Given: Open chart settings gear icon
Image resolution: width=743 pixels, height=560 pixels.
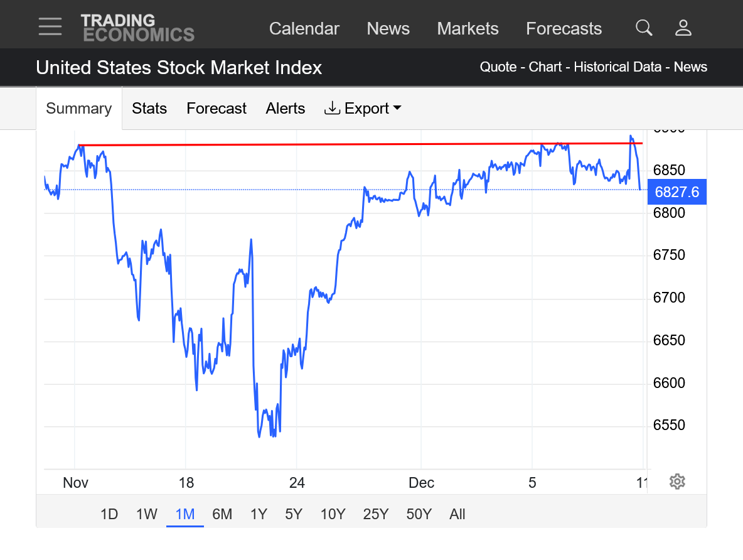Looking at the screenshot, I should 676,482.
